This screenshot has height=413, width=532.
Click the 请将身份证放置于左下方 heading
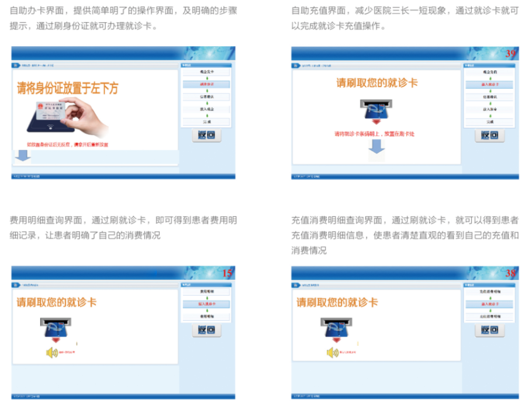(x=68, y=88)
